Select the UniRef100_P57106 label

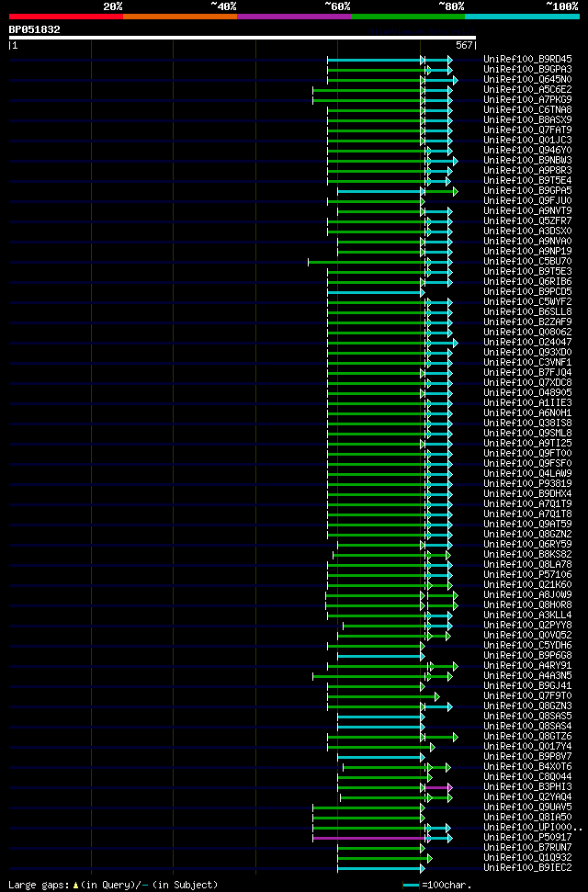527,574
